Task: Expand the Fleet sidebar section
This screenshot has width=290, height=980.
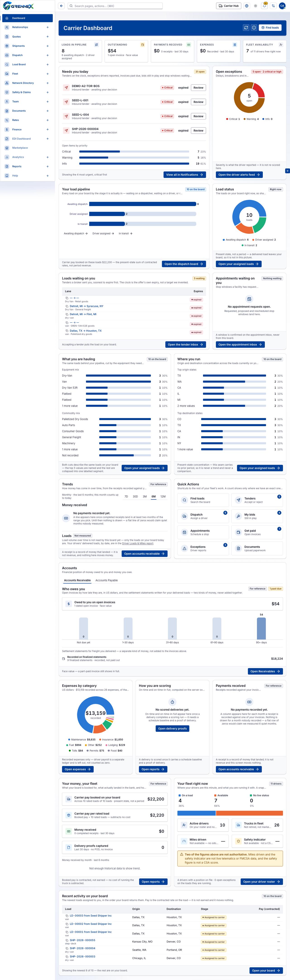Action: click(48, 74)
